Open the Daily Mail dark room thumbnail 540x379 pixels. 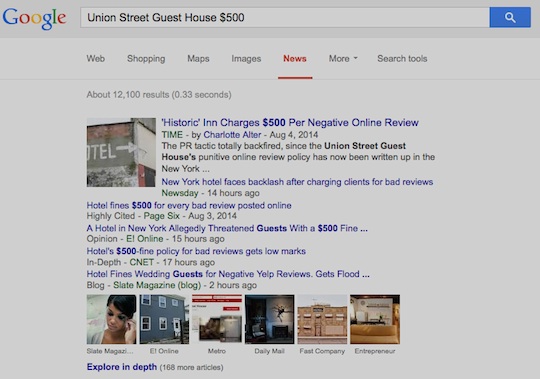(x=270, y=319)
